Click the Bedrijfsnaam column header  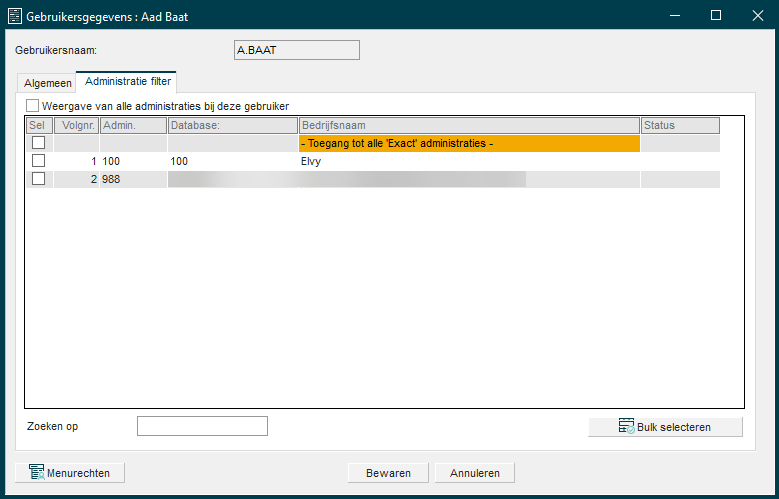(x=468, y=125)
